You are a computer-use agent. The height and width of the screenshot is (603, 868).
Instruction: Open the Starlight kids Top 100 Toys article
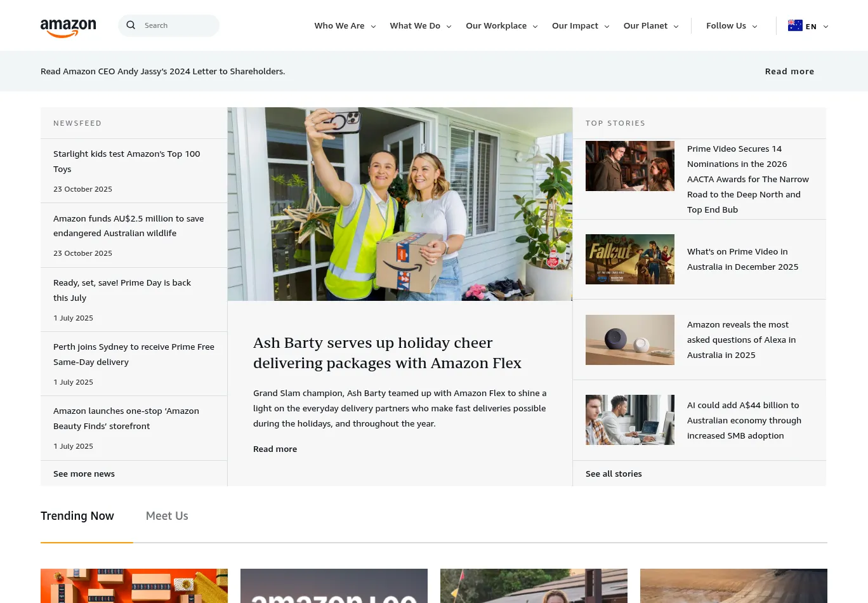[126, 161]
